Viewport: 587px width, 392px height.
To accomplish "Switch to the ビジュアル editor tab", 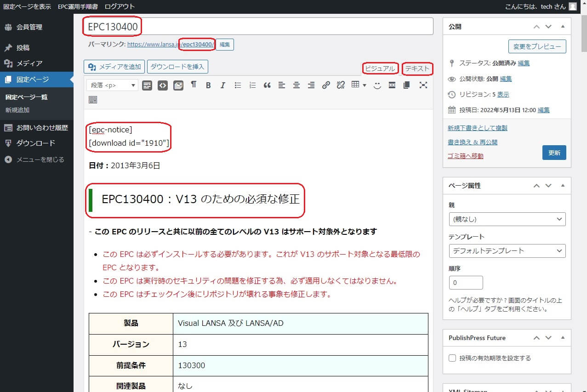I will point(380,69).
